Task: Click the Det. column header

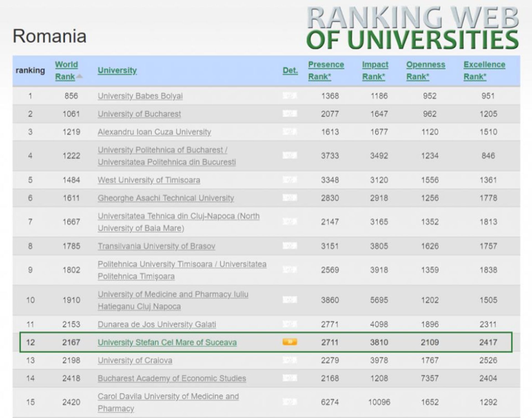Action: point(290,70)
